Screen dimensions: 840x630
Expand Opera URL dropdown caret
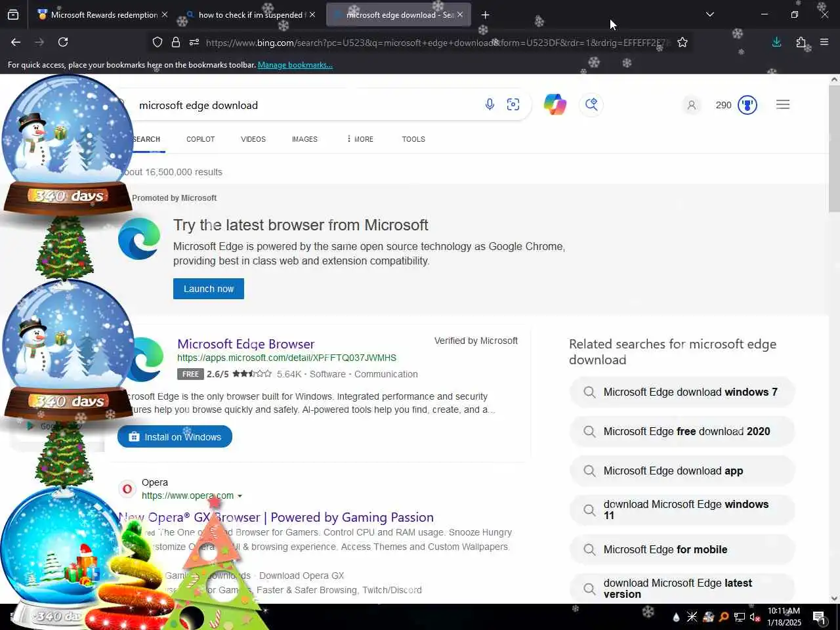pos(240,496)
